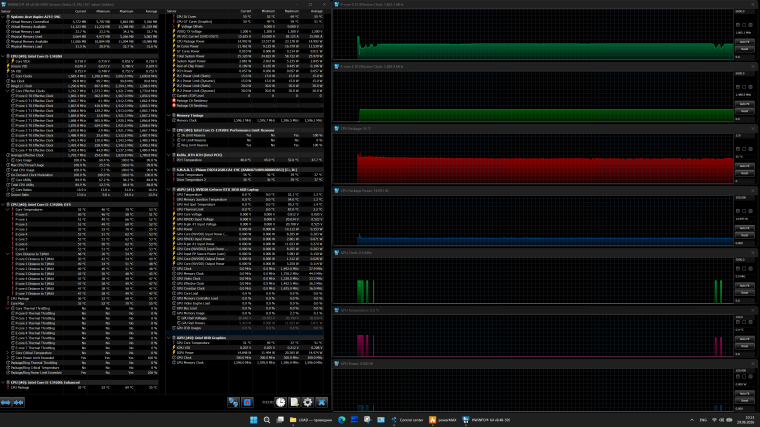The height and width of the screenshot is (427, 760).
Task: Collapse the CPU [#0] Intel Core i5 sensor group
Action: [x=3, y=56]
